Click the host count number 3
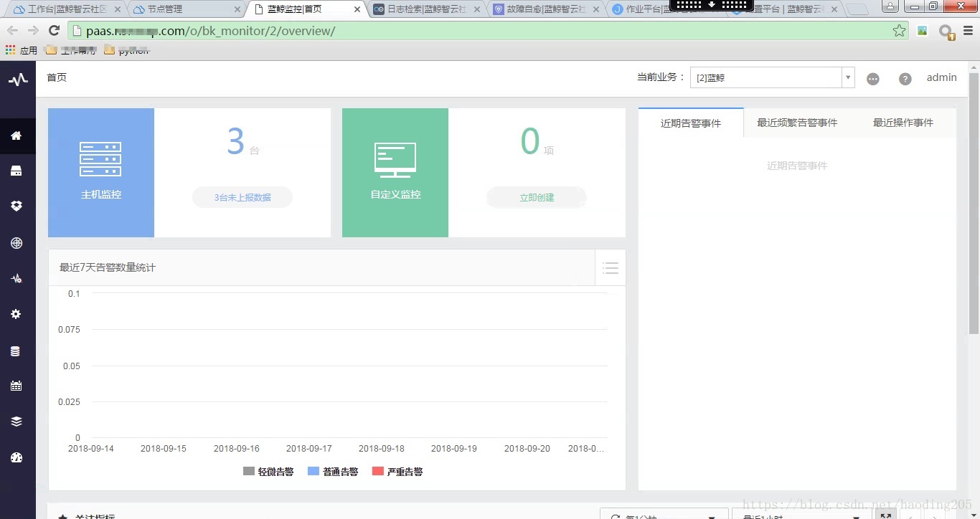The width and height of the screenshot is (980, 519). (x=236, y=141)
